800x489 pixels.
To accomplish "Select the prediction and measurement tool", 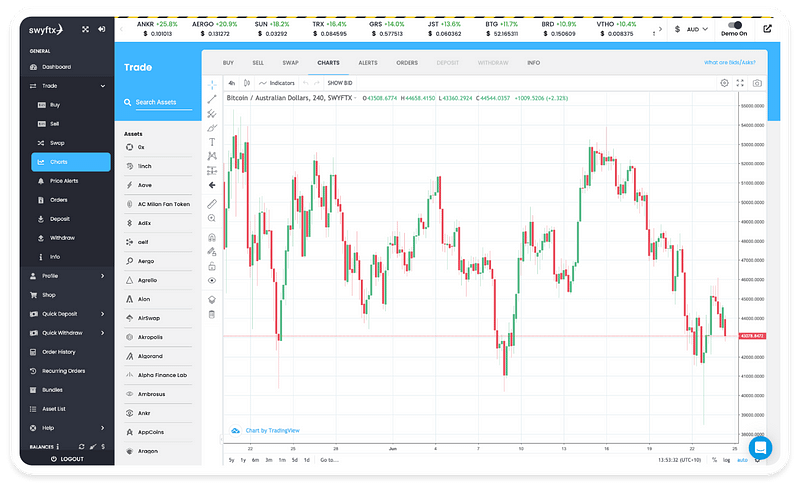I will 212,170.
